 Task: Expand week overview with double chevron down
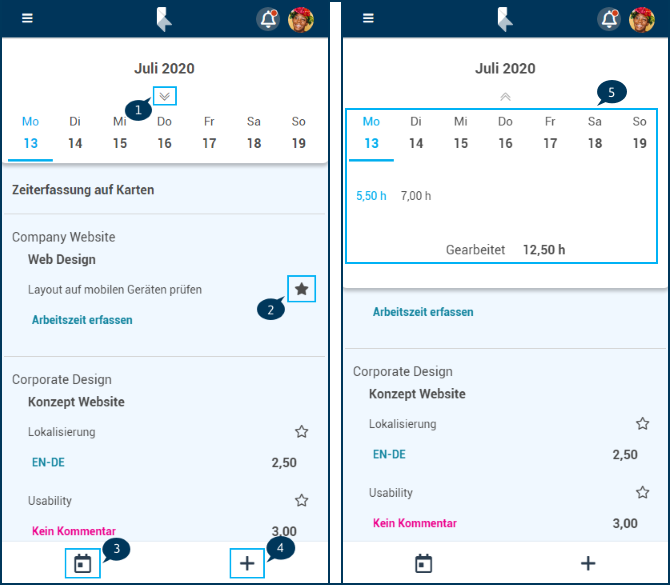tap(165, 96)
